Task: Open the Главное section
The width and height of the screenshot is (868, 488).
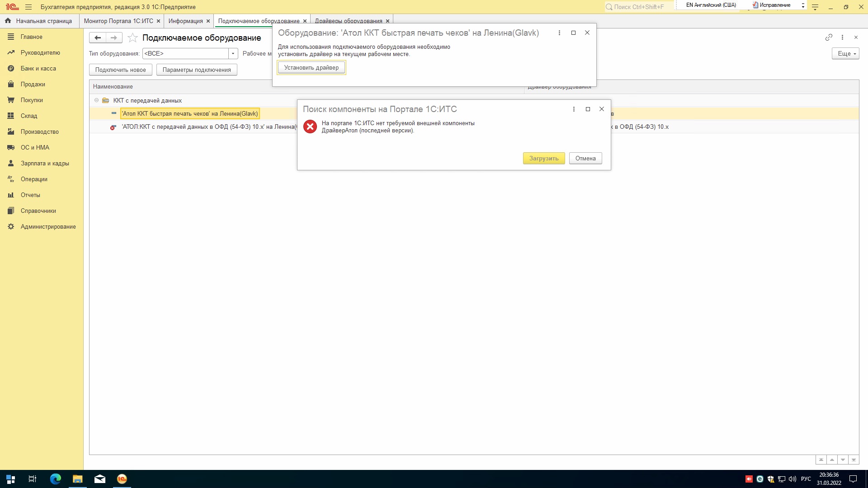Action: 32,37
